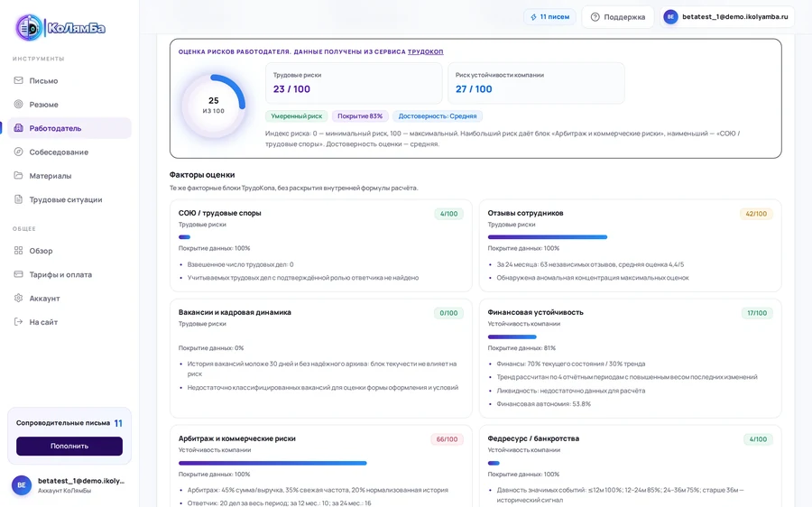Click the Тарифы и оплата card icon
This screenshot has width=812, height=507.
pyautogui.click(x=19, y=274)
